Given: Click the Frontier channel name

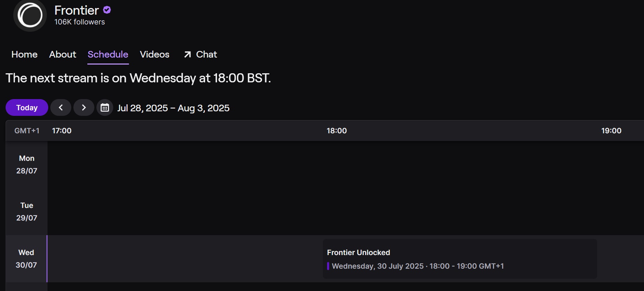Looking at the screenshot, I should (77, 10).
